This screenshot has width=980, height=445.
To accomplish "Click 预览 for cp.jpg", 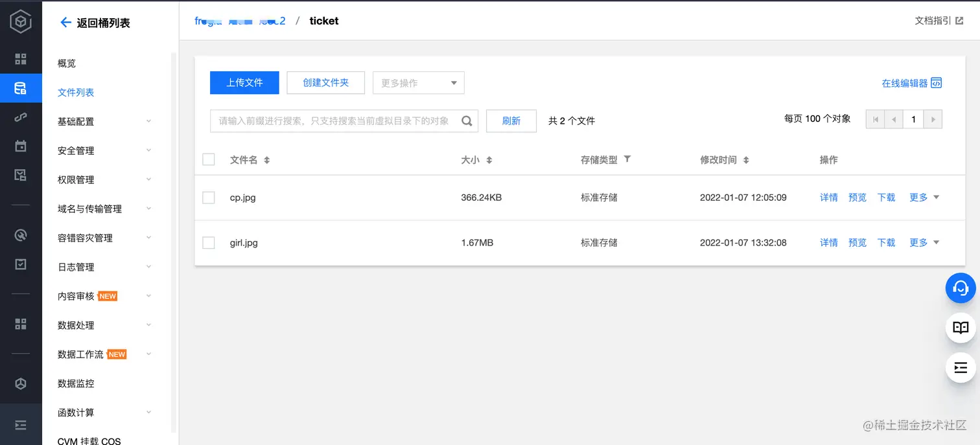I will (x=857, y=198).
